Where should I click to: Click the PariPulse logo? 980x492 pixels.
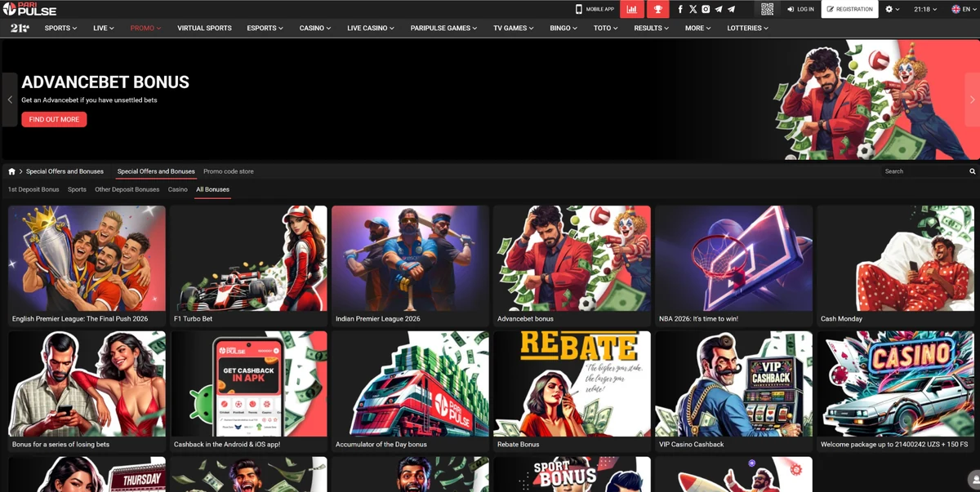(x=29, y=9)
